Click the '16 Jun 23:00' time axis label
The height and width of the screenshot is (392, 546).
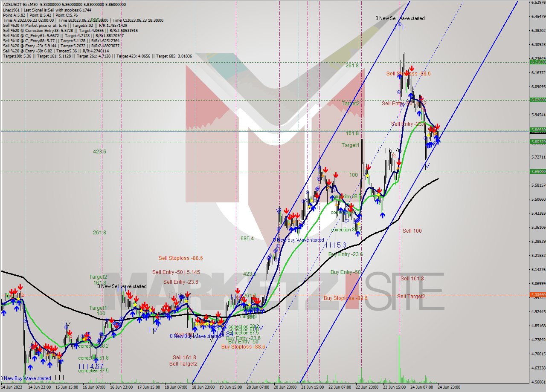tap(121, 387)
